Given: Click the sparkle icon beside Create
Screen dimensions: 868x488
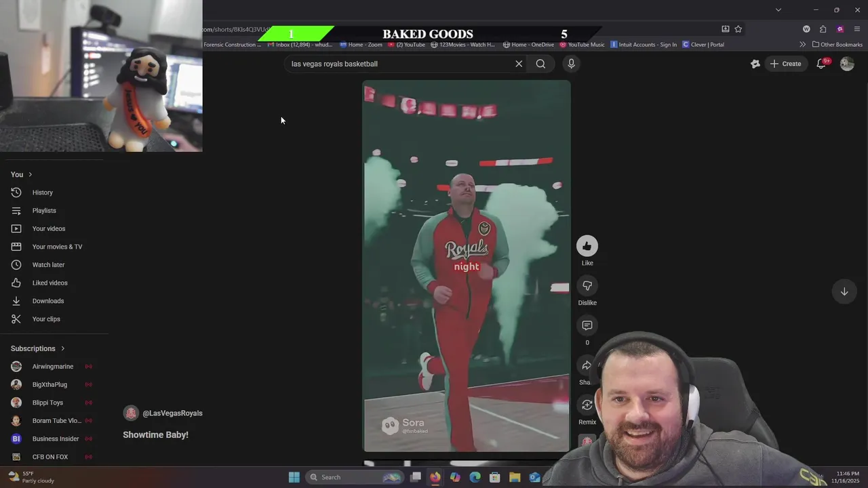Looking at the screenshot, I should 755,64.
